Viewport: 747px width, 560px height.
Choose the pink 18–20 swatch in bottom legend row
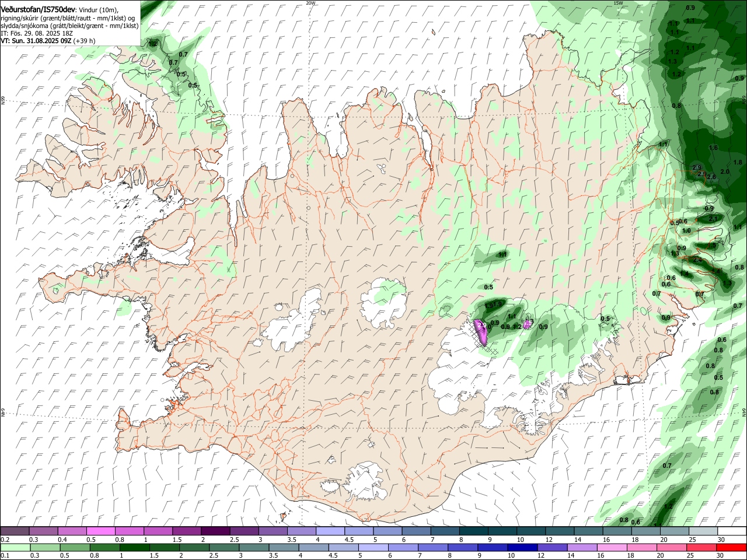coord(640,547)
